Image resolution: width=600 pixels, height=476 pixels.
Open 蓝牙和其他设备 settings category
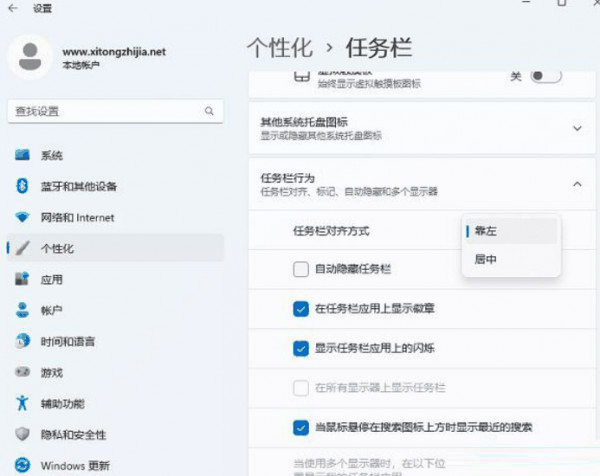[116, 186]
